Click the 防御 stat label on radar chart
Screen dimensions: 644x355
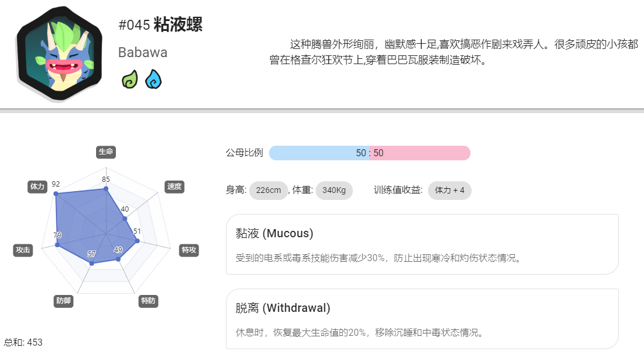[63, 301]
